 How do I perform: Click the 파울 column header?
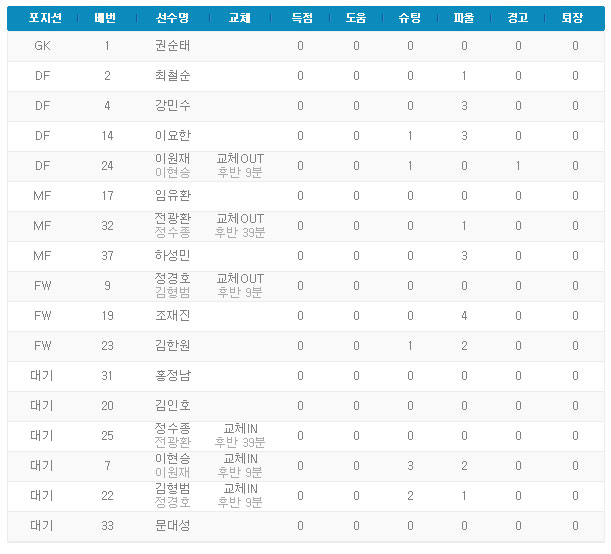point(464,18)
